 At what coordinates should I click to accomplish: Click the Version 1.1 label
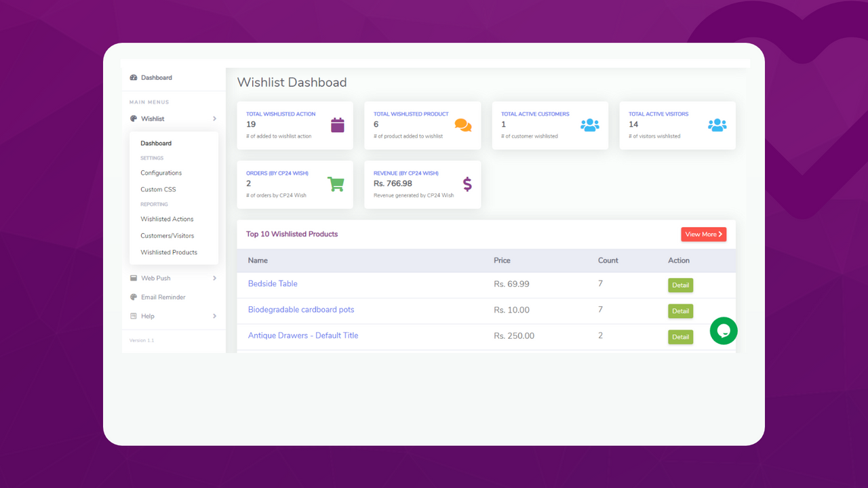pos(142,340)
